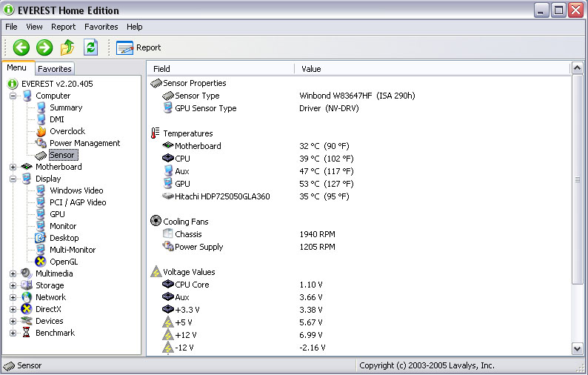Select the Menu tab
The height and width of the screenshot is (375, 588).
17,67
